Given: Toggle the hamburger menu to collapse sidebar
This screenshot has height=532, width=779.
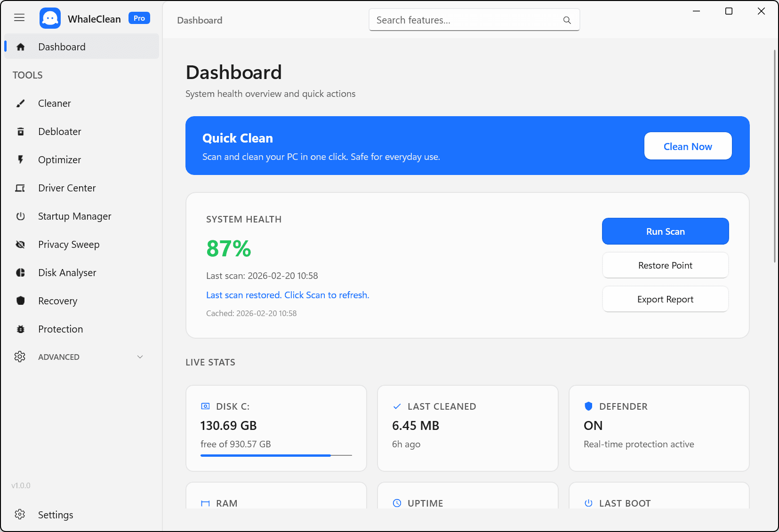Looking at the screenshot, I should point(19,17).
